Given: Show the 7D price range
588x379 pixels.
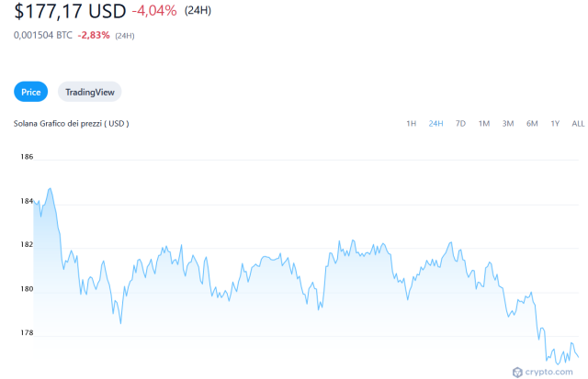Looking at the screenshot, I should (460, 124).
